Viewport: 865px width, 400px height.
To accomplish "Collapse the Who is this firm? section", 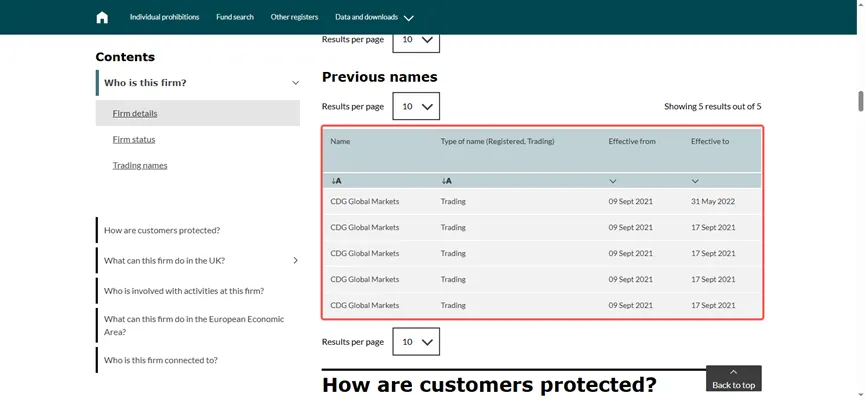I will pyautogui.click(x=296, y=83).
